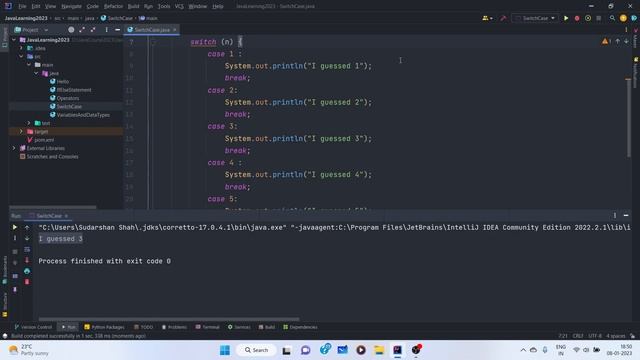Image resolution: width=640 pixels, height=360 pixels.
Task: Print the console output with printer icon
Action: (x=27, y=271)
